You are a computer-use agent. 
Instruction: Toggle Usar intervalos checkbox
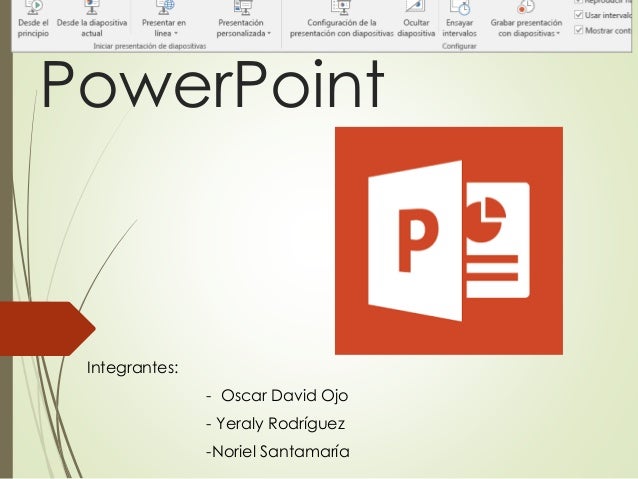(579, 15)
